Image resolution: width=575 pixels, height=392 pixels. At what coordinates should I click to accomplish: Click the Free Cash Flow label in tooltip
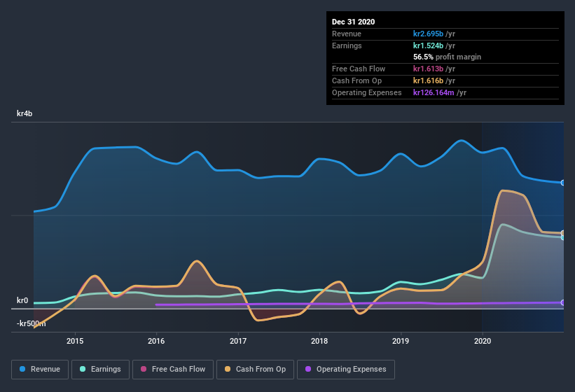tap(359, 69)
